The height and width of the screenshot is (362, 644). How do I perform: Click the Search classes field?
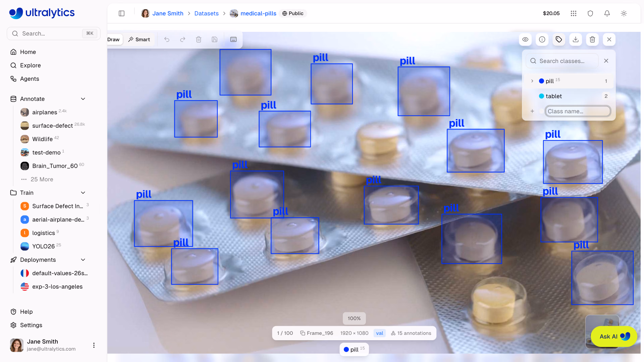(562, 61)
